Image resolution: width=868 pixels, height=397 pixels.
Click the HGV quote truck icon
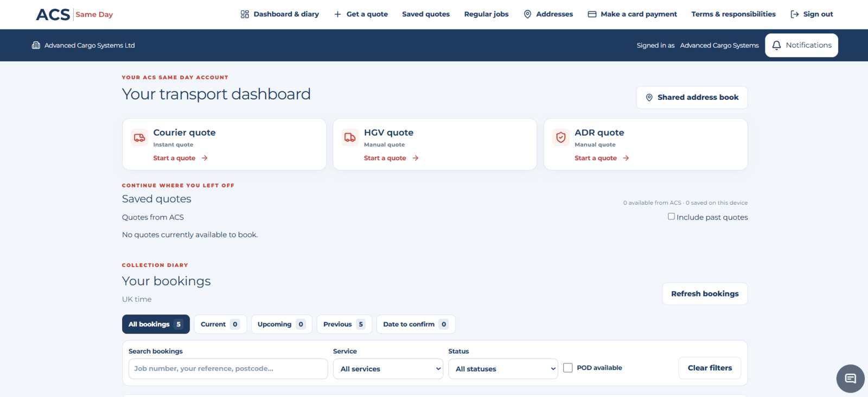(x=350, y=137)
